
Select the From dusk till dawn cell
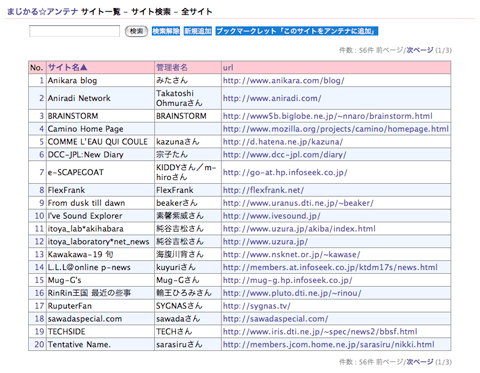click(x=100, y=203)
